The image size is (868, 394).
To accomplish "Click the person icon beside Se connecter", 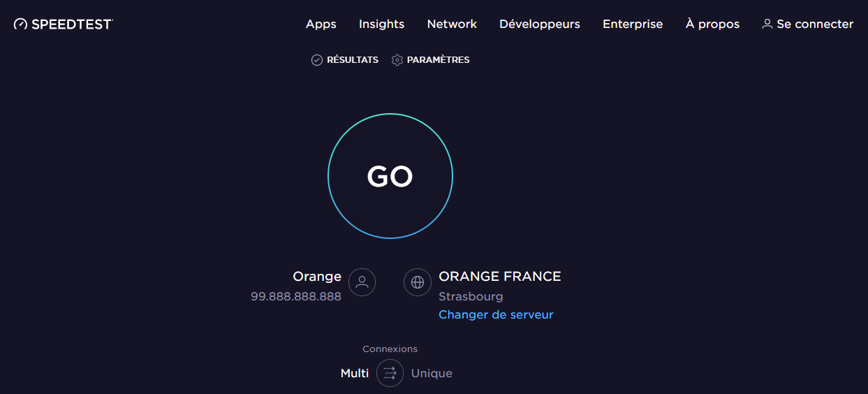I will click(767, 24).
